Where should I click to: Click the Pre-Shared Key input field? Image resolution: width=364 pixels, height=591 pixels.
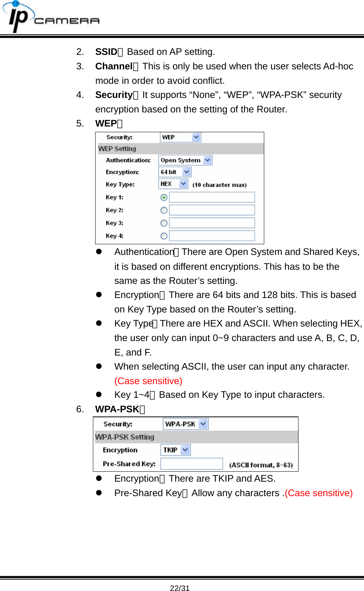click(192, 464)
